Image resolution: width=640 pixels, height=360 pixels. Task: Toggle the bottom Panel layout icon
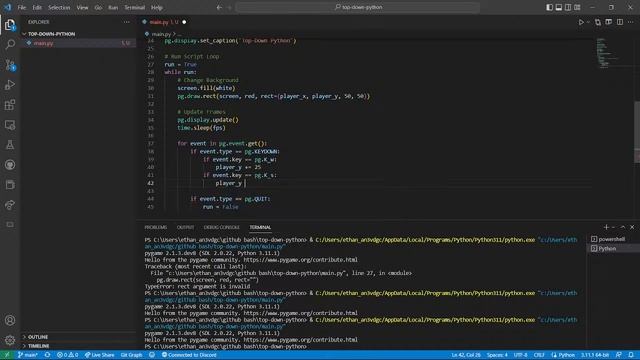click(x=559, y=7)
